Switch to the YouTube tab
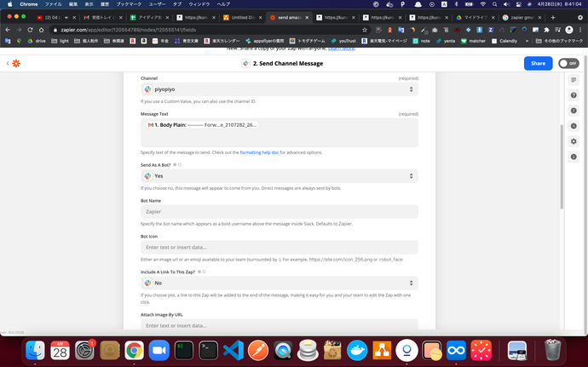Screen dimensions: 588x367 click(55, 17)
